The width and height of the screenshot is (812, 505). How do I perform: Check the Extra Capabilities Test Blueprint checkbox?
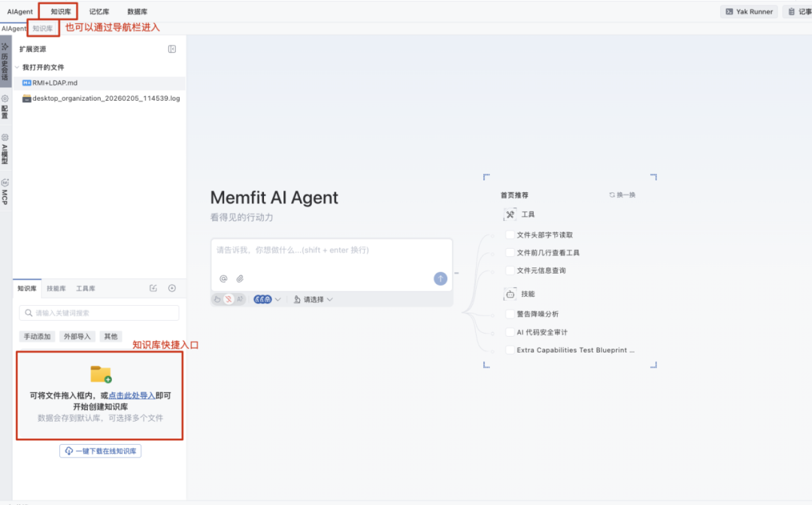tap(510, 349)
